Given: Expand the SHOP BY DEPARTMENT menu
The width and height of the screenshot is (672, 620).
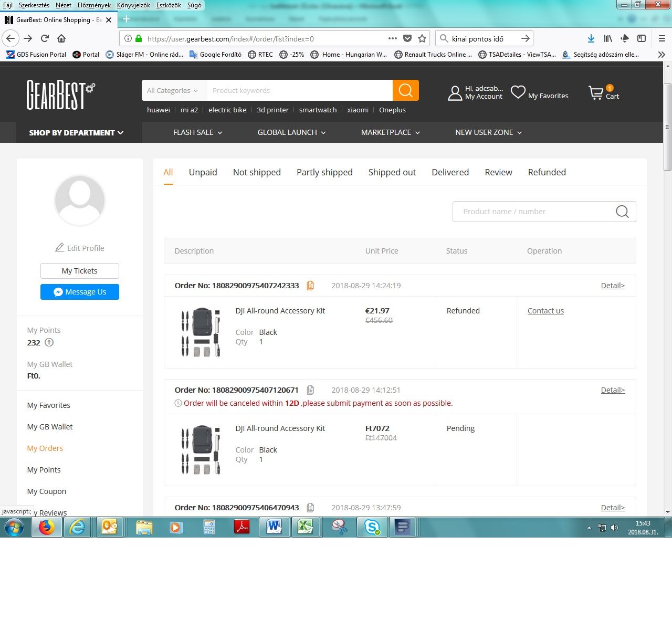Looking at the screenshot, I should 77,132.
